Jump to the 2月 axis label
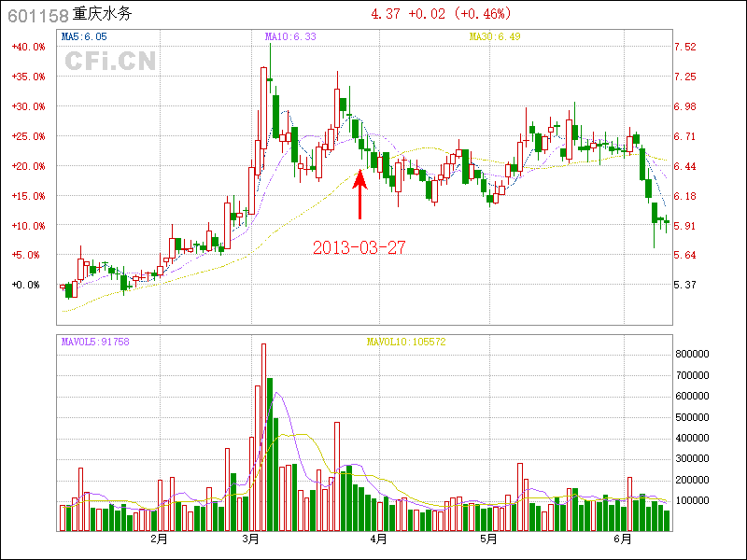This screenshot has width=747, height=560. tap(159, 539)
